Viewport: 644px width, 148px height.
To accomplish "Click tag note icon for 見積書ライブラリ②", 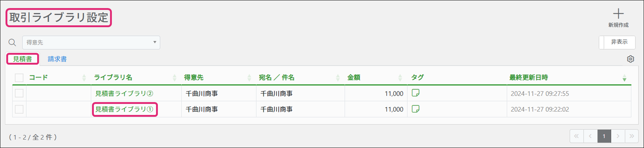I will [x=415, y=93].
